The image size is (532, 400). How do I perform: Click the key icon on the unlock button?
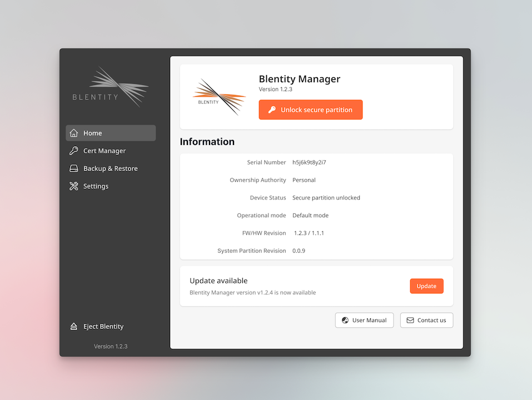tap(272, 109)
